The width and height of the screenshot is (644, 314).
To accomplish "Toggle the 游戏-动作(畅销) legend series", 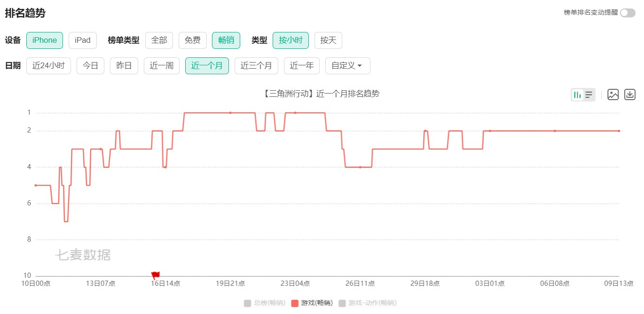I will tap(368, 303).
